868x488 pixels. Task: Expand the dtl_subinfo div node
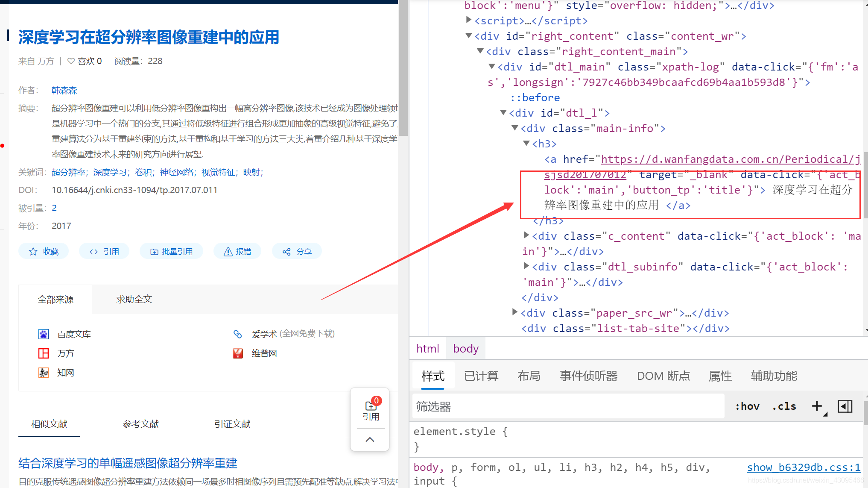(526, 266)
